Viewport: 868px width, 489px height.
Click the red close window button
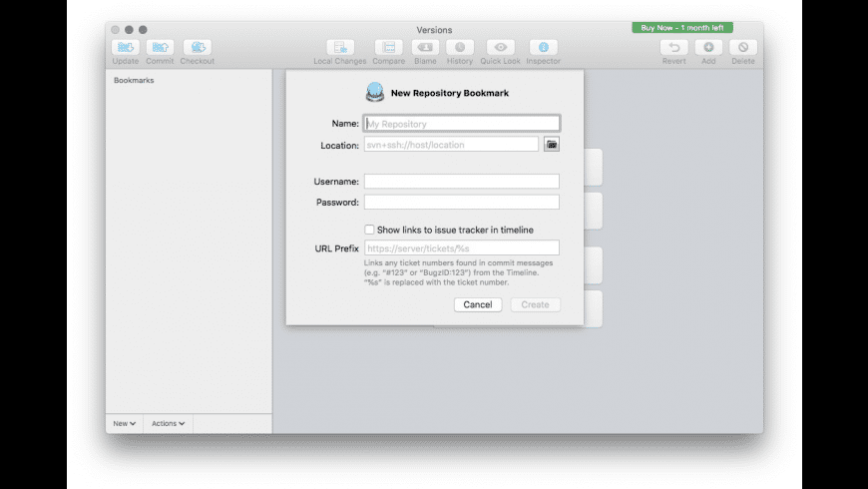pos(115,30)
